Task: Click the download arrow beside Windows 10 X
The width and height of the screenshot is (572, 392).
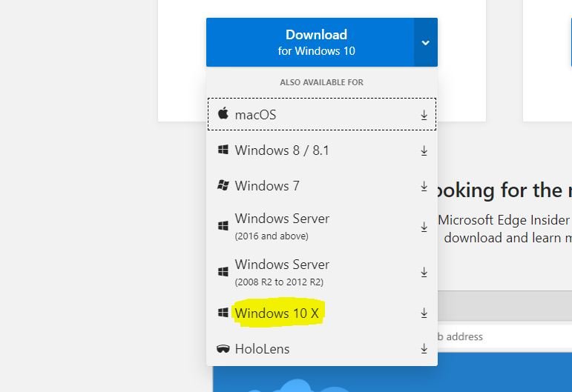Action: click(x=424, y=313)
